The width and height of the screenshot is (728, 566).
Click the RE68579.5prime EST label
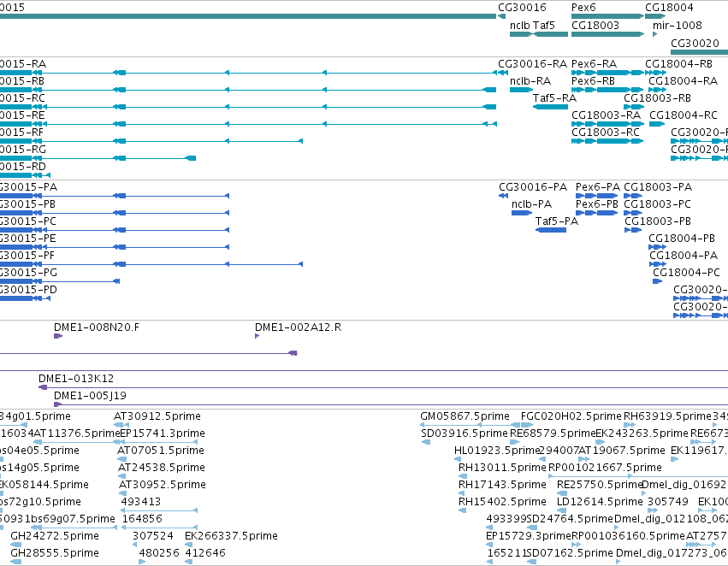(x=553, y=433)
